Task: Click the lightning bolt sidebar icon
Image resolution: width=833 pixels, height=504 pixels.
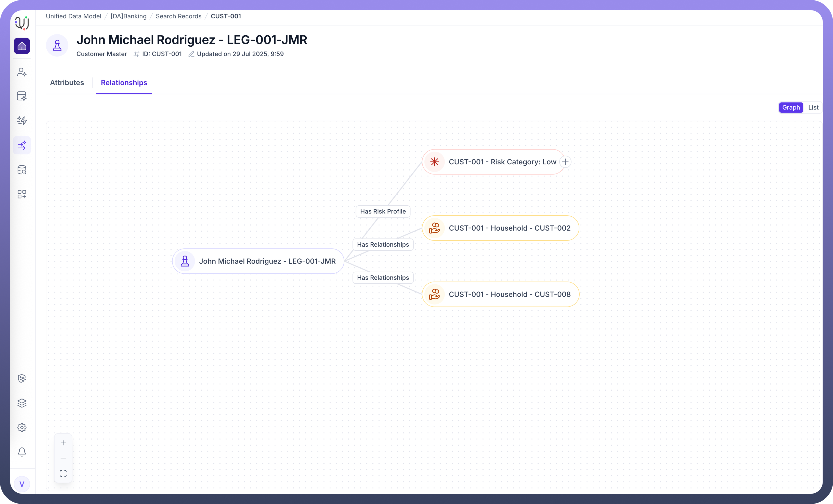Action: [x=22, y=121]
